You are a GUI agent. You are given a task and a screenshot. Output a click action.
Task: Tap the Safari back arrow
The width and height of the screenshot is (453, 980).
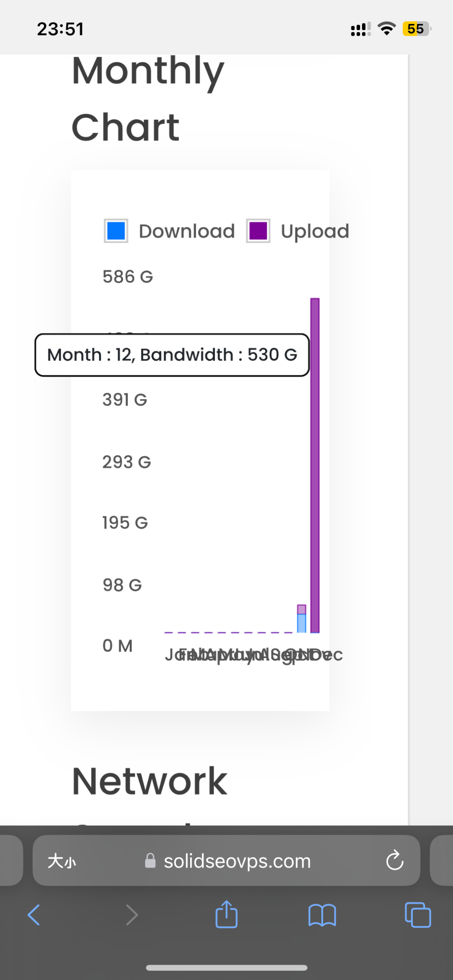pyautogui.click(x=34, y=915)
